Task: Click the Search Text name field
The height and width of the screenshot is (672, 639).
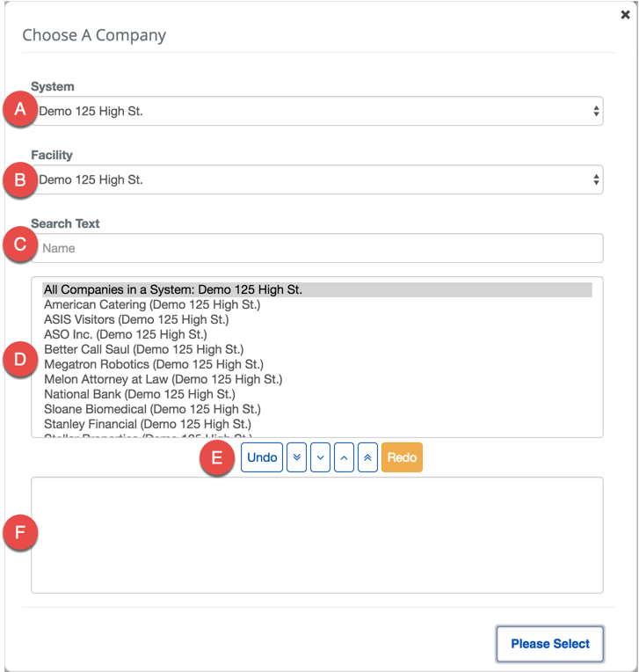Action: point(316,248)
